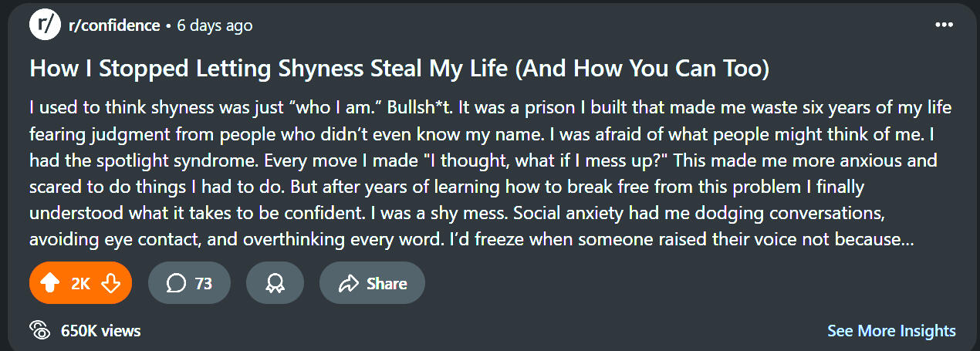Open the post titled "How I Stopped Letting Shyness"
The image size is (980, 351).
(x=399, y=68)
